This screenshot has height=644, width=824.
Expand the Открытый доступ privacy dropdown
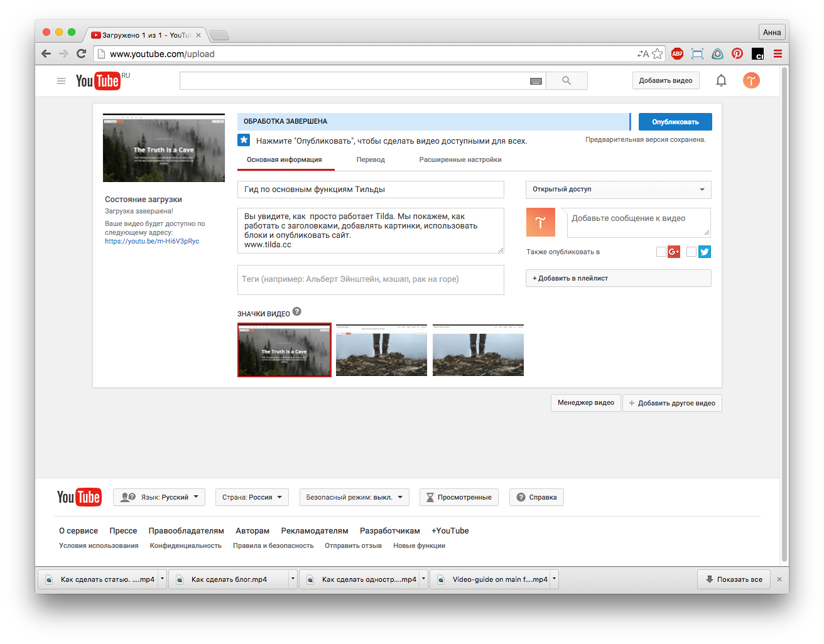(x=618, y=190)
